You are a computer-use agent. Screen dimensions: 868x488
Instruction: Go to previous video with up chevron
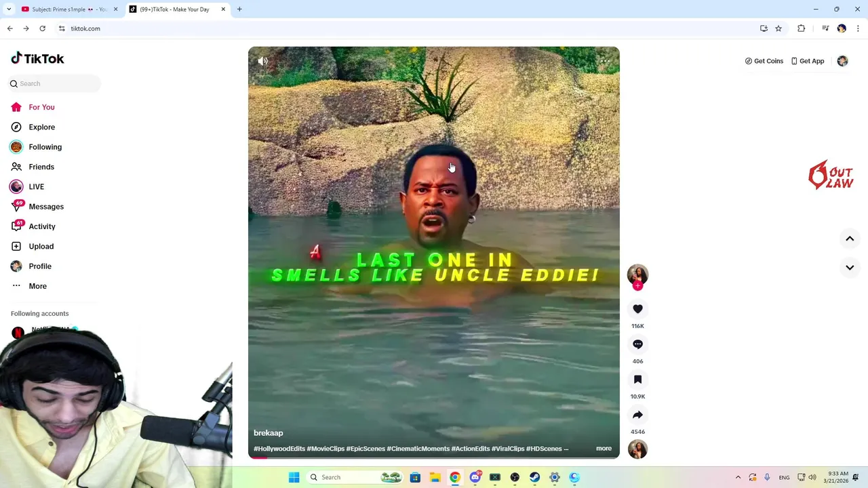pos(850,239)
